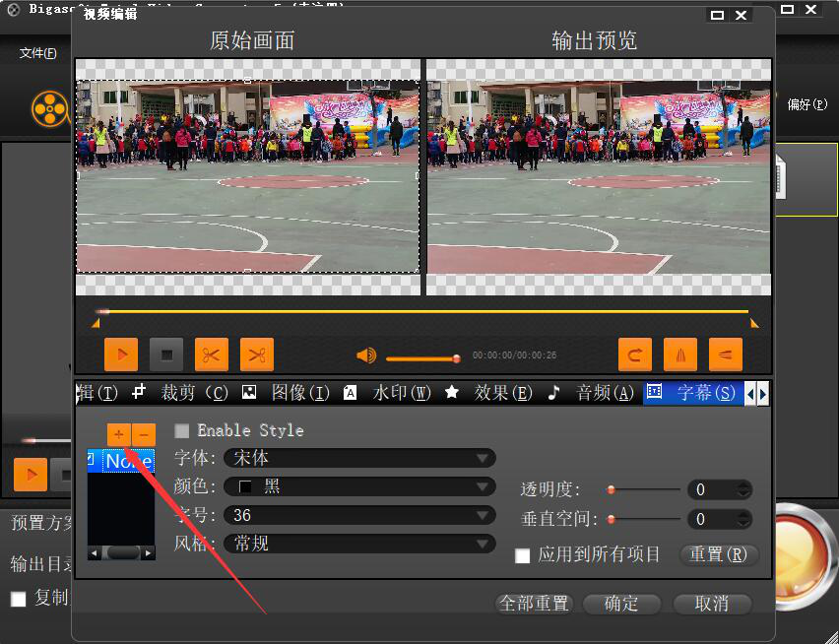839x644 pixels.
Task: Switch to the 裁剪(C) tab
Action: [x=195, y=393]
